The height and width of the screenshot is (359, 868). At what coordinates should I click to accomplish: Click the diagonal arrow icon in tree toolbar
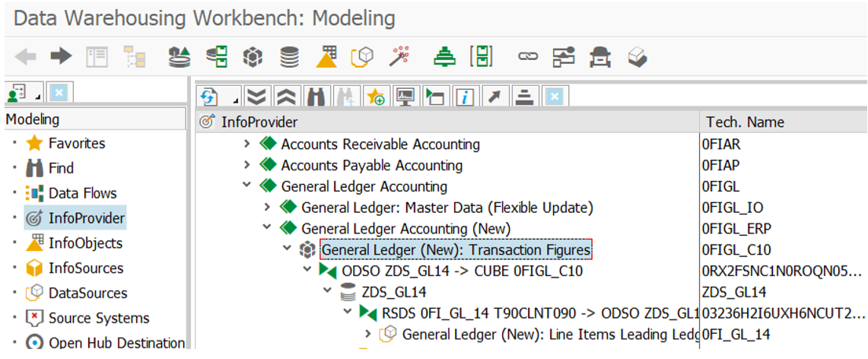click(494, 97)
